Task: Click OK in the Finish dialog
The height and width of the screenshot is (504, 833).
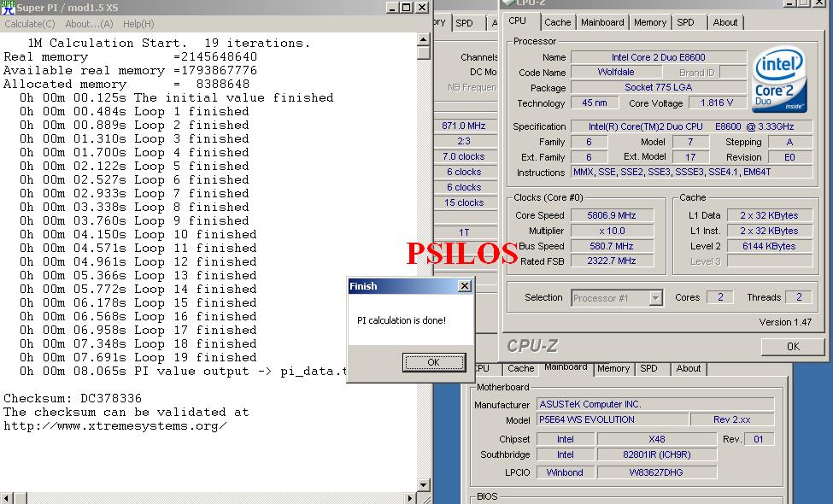Action: [433, 362]
